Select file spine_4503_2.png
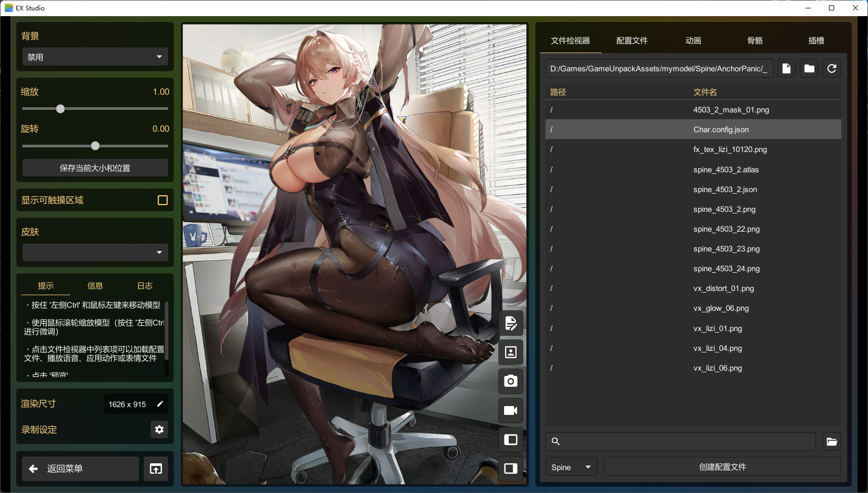Viewport: 868px width, 493px height. [x=693, y=209]
